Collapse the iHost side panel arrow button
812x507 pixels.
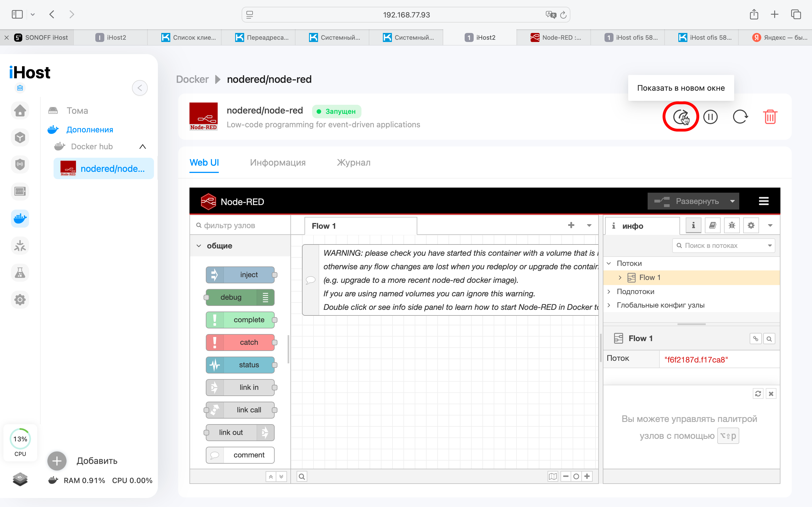[140, 88]
